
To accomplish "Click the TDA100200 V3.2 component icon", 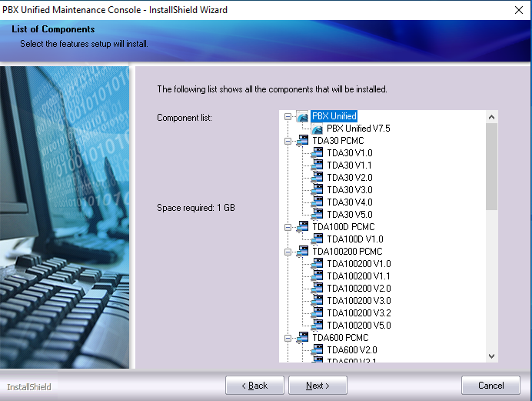I will pos(317,313).
